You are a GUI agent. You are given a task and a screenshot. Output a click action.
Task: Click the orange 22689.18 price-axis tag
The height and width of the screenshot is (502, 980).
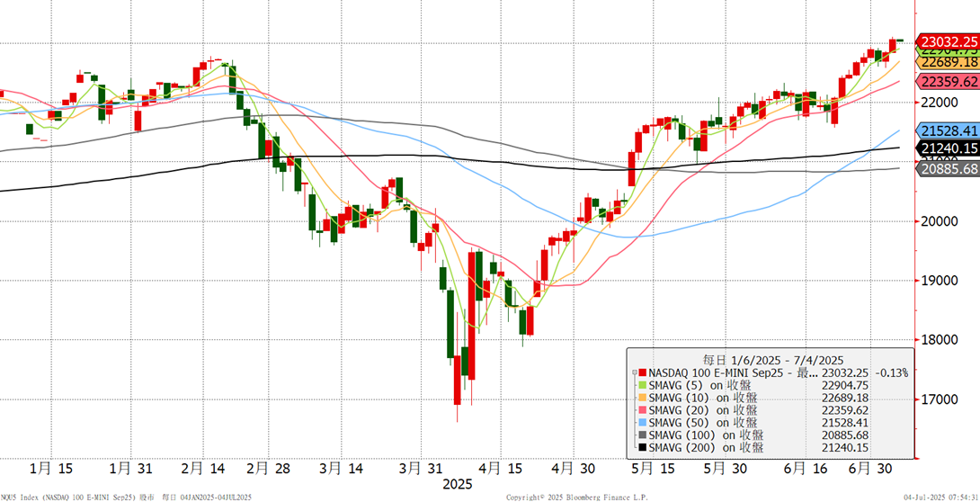(x=949, y=62)
